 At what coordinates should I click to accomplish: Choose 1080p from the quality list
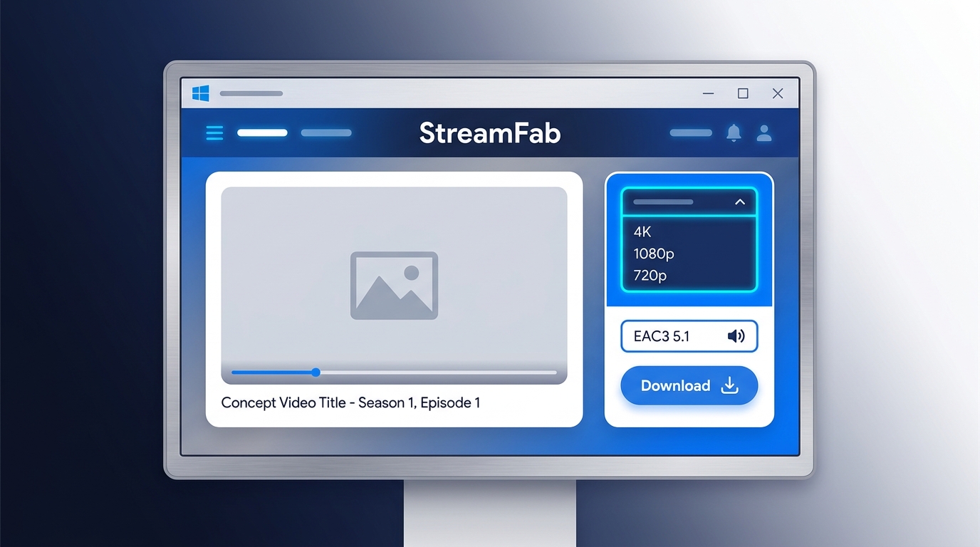click(653, 254)
